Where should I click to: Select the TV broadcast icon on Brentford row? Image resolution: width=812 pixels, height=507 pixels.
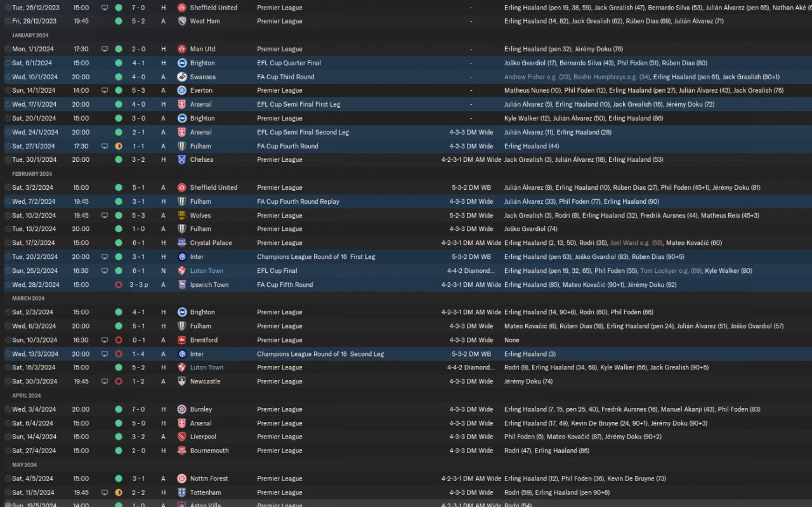tap(105, 339)
